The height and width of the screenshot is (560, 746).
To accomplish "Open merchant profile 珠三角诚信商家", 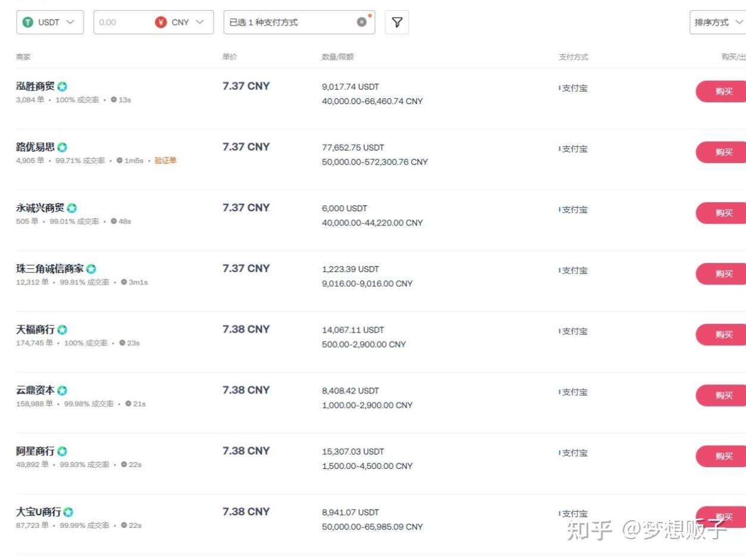I will pos(50,269).
